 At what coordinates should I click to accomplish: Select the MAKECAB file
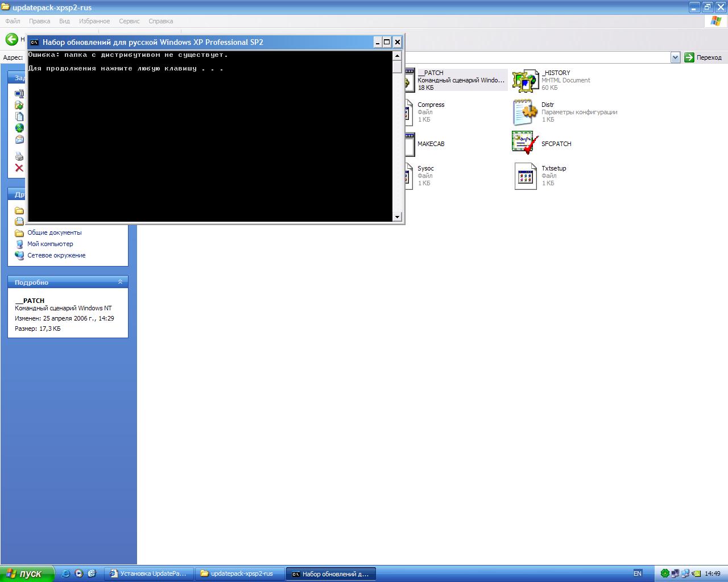424,144
